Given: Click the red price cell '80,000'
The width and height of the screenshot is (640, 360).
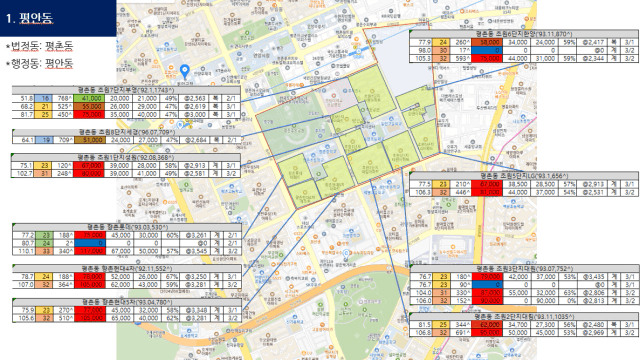Looking at the screenshot, I should click(x=89, y=173).
